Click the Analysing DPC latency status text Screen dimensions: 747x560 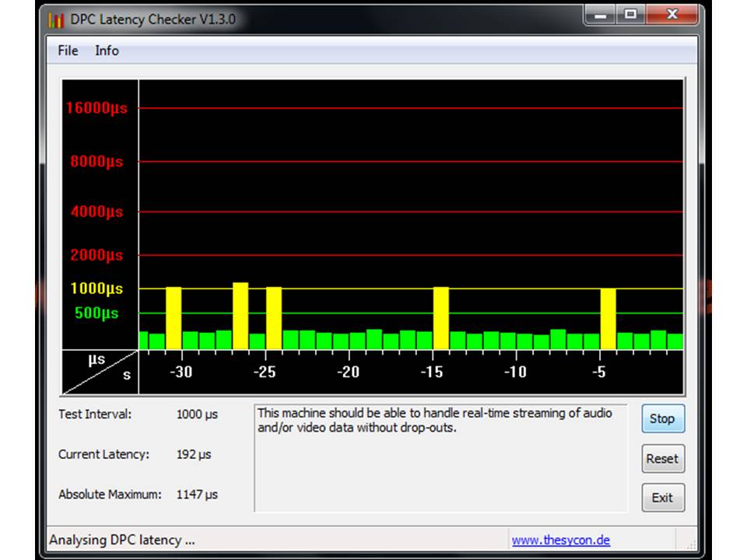point(122,540)
